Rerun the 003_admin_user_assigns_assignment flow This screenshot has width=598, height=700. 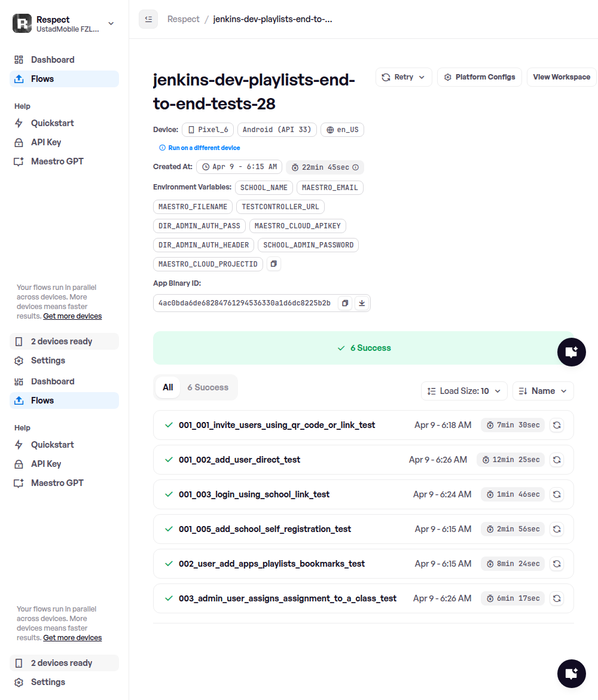[x=556, y=598]
